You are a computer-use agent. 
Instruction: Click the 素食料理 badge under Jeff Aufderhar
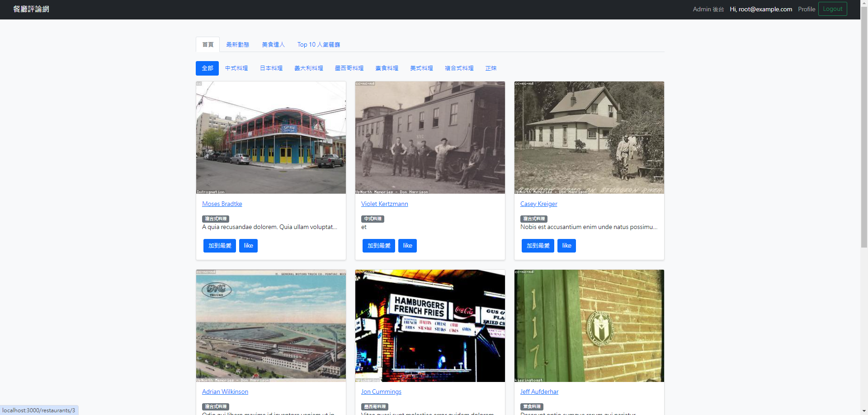click(532, 407)
